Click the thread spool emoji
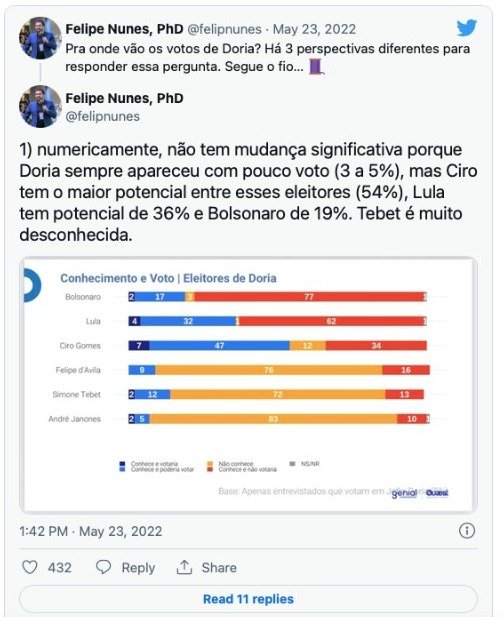The width and height of the screenshot is (504, 617). (316, 66)
